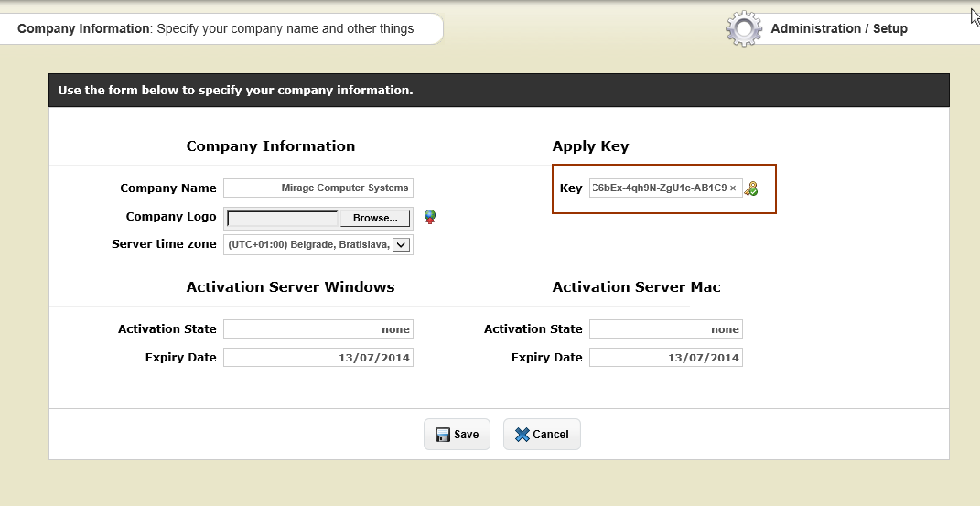The width and height of the screenshot is (980, 506).
Task: Click the apply key icon
Action: click(751, 188)
